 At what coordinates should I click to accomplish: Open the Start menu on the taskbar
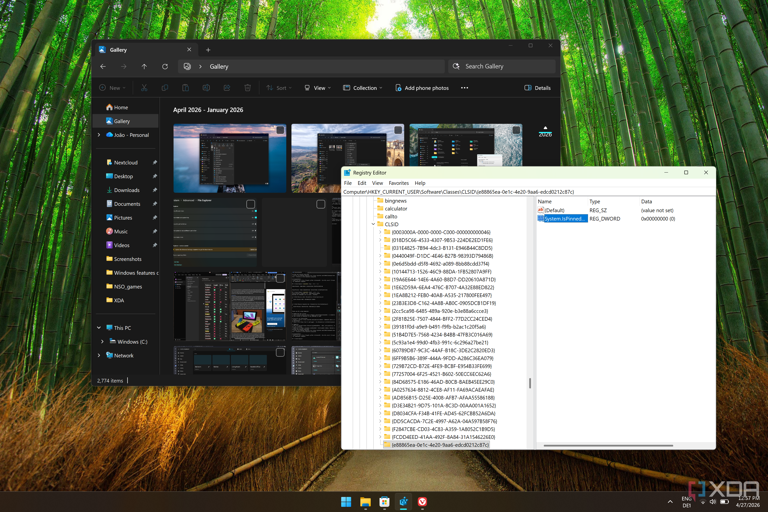[x=346, y=502]
